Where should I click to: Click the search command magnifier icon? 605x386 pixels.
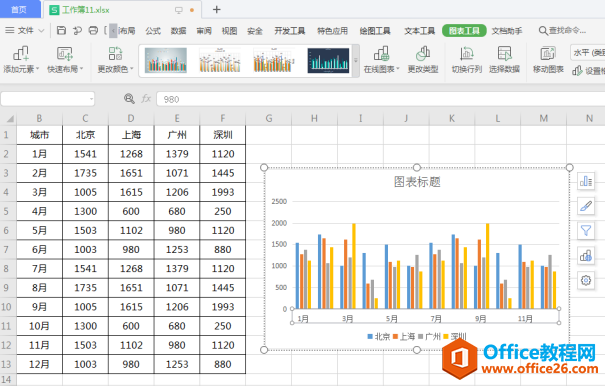pos(543,30)
